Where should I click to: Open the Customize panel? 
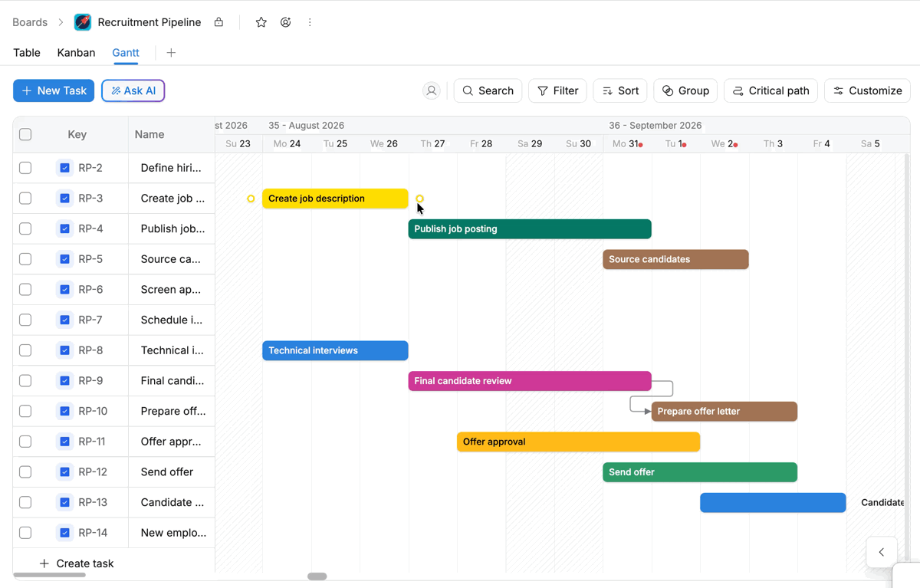tap(867, 90)
